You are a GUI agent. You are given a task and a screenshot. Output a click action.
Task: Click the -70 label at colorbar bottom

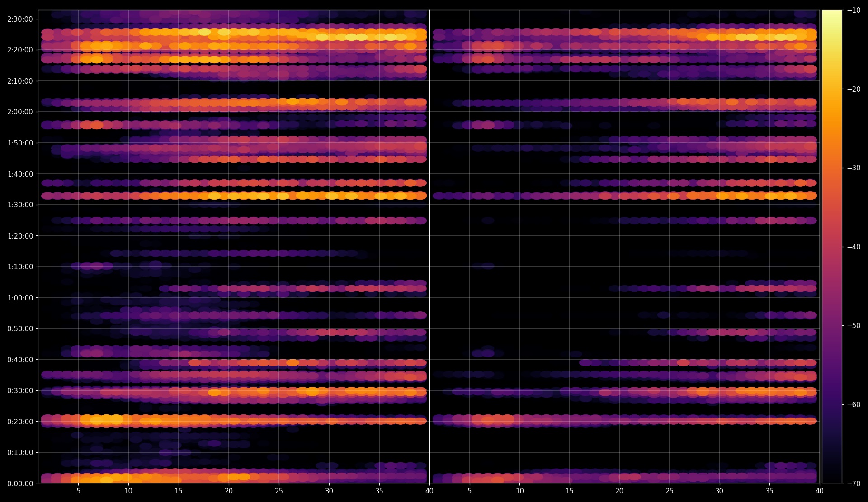coord(854,483)
